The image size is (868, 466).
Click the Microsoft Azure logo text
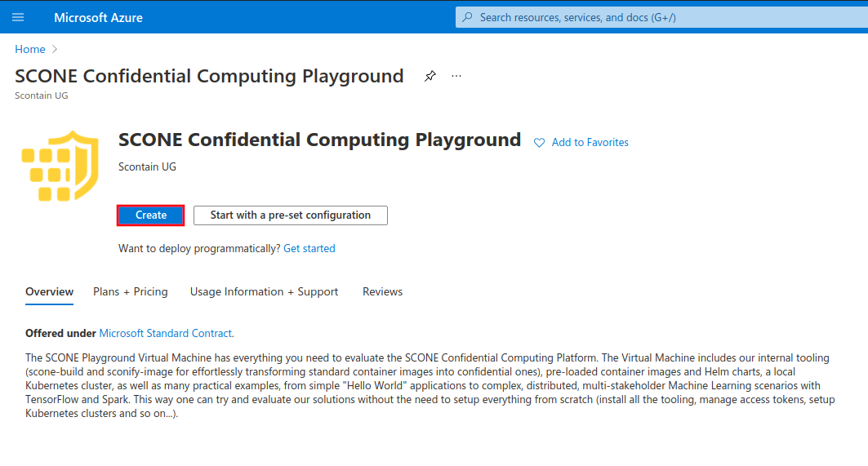98,18
